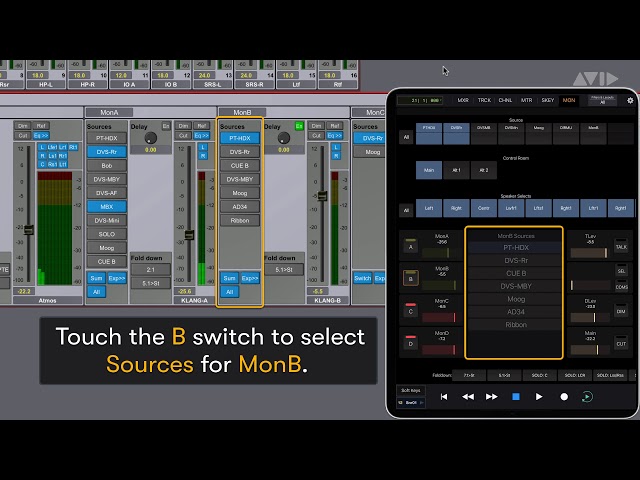This screenshot has height=480, width=640.
Task: Click All button under MonA sources
Action: coord(96,292)
